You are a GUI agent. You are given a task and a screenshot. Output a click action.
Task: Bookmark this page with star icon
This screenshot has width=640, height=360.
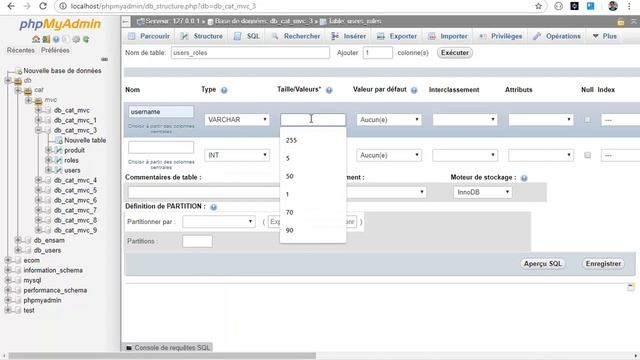coord(538,6)
